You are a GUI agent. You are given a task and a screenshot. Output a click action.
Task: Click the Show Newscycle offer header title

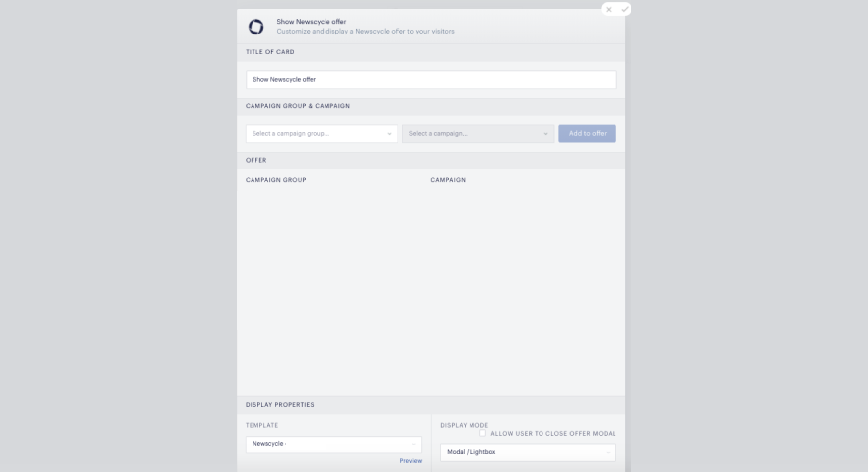coord(311,22)
